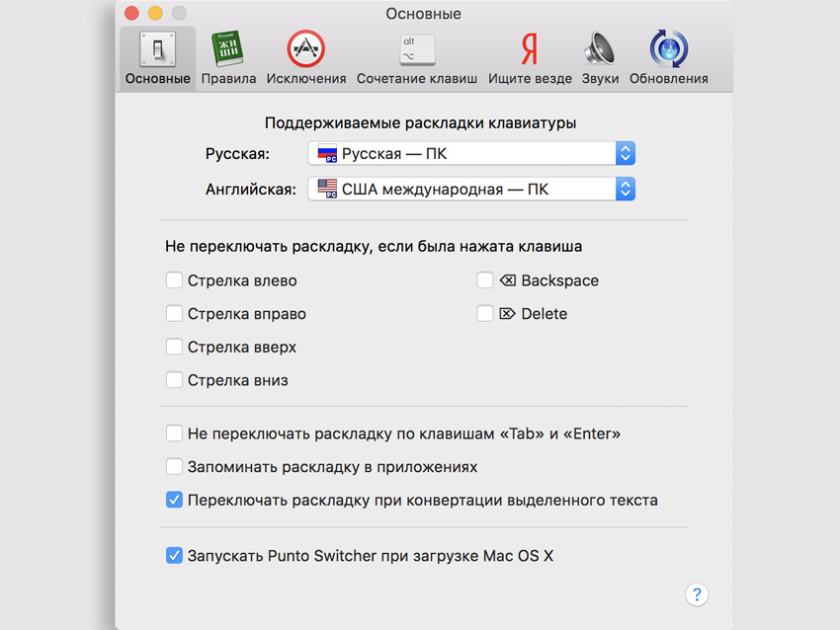This screenshot has height=630, width=840.
Task: Enable the Стрелка влево checkbox
Action: (174, 279)
